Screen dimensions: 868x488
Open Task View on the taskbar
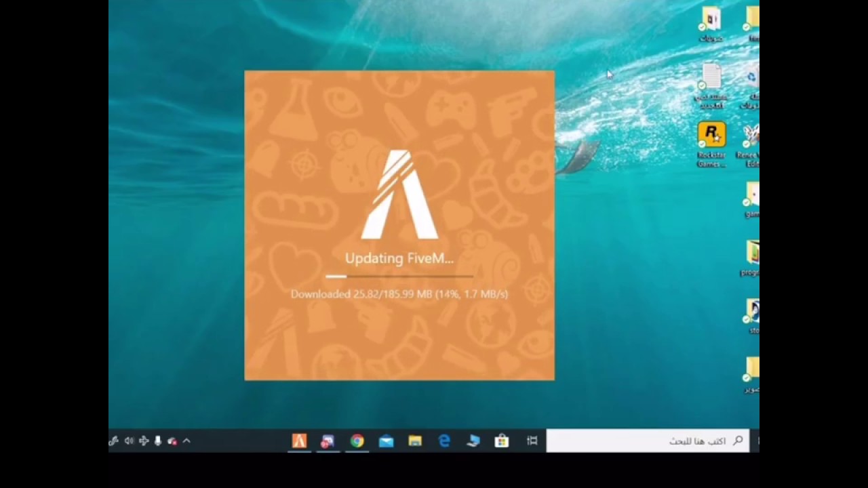pos(532,441)
